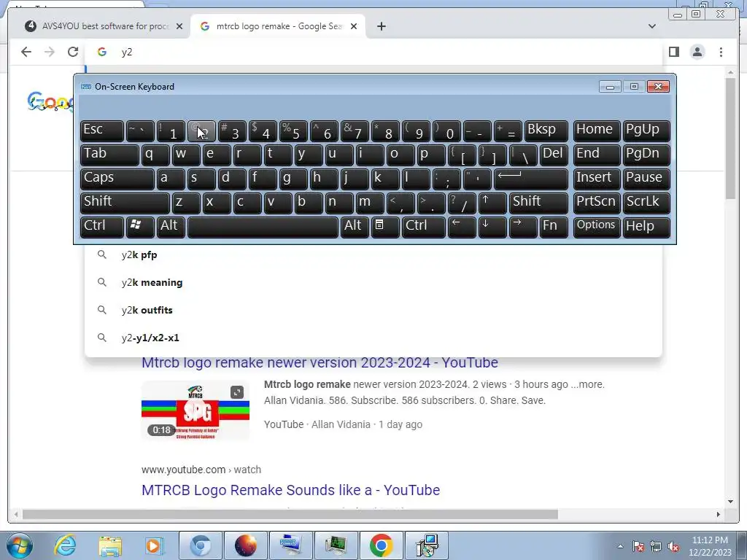This screenshot has width=747, height=560.
Task: Open a new tab with plus icon
Action: 381,26
